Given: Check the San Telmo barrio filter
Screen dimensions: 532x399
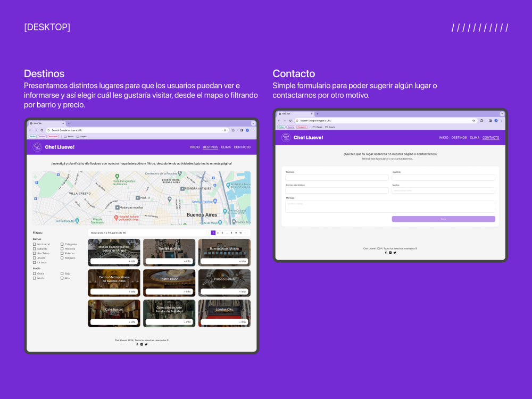Looking at the screenshot, I should point(34,253).
